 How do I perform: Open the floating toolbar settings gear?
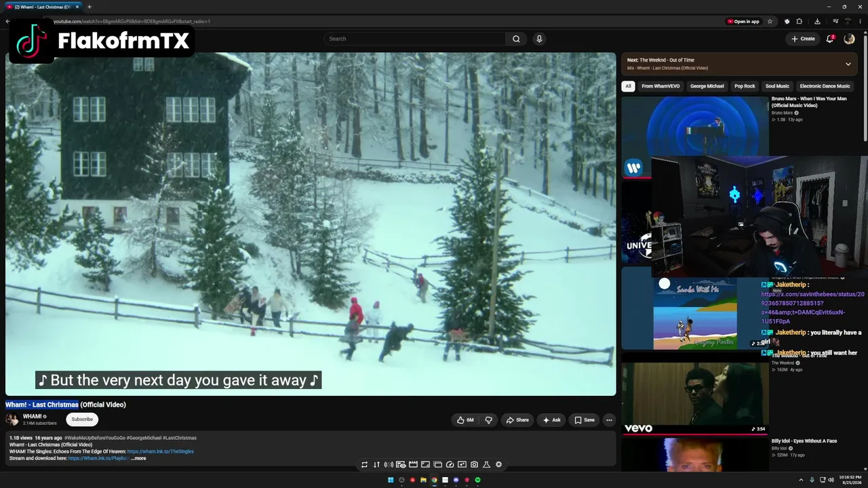point(498,464)
